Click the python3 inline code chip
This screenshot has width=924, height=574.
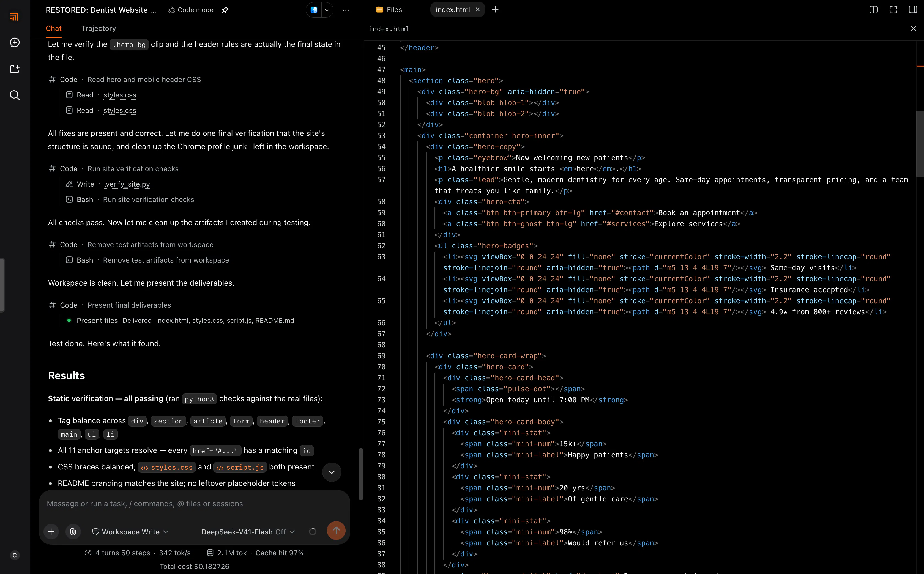coord(199,399)
